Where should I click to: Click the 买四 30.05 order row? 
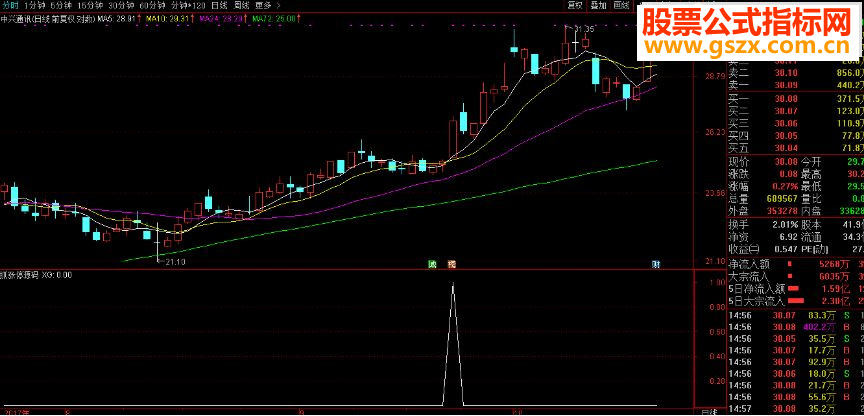tap(796, 136)
